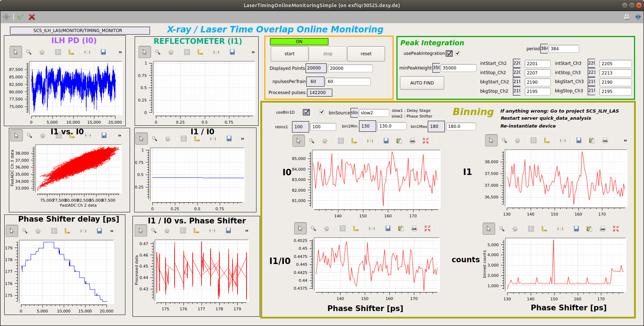Expand binned I1 plot toolbar overflow chevron
This screenshot has height=326, width=644.
[625, 141]
